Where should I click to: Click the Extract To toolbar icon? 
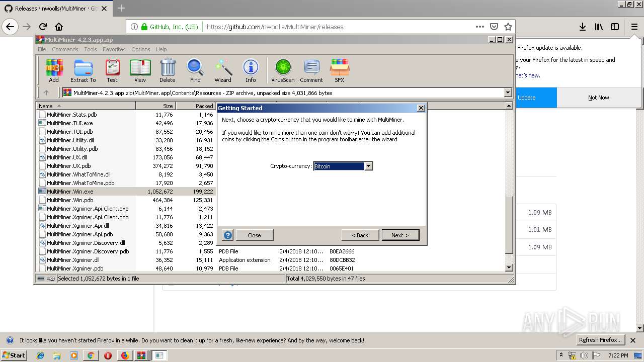tap(83, 70)
